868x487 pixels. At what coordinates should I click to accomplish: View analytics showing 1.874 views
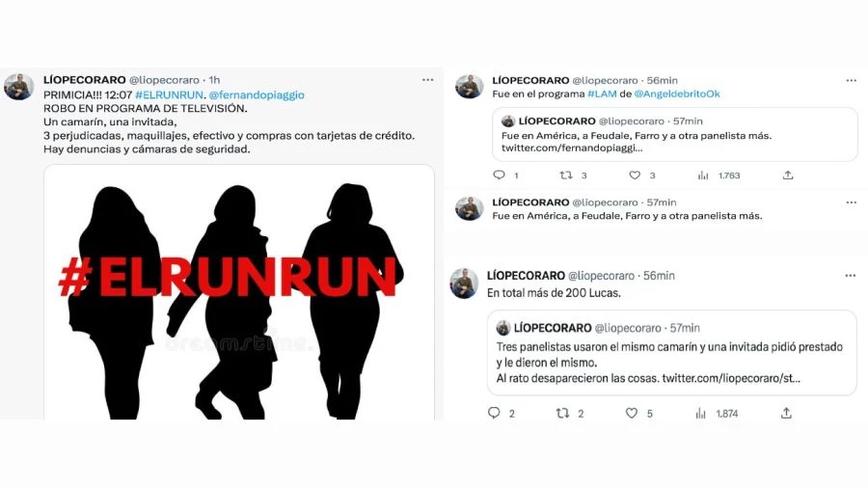point(717,414)
